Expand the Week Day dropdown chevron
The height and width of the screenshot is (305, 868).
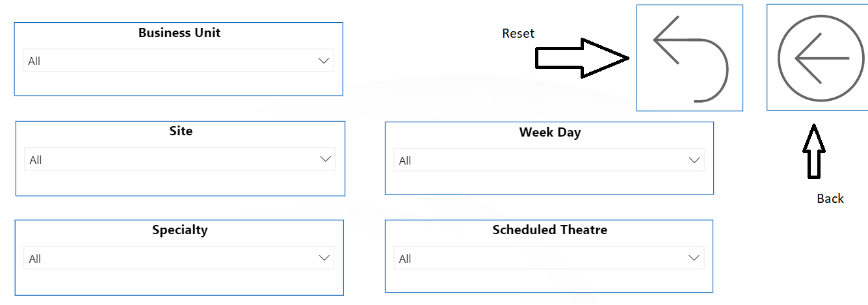694,160
